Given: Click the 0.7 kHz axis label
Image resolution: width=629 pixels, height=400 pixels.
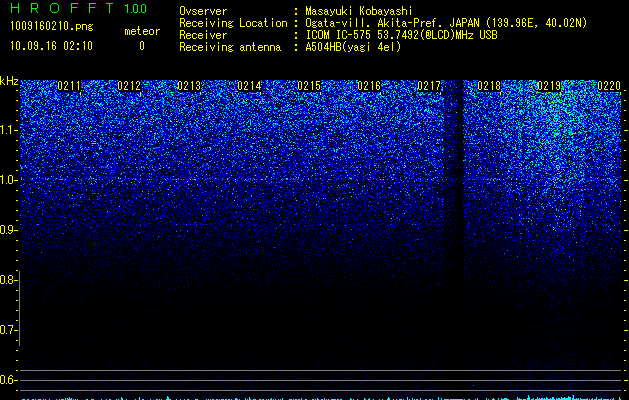Looking at the screenshot, I should (x=8, y=330).
